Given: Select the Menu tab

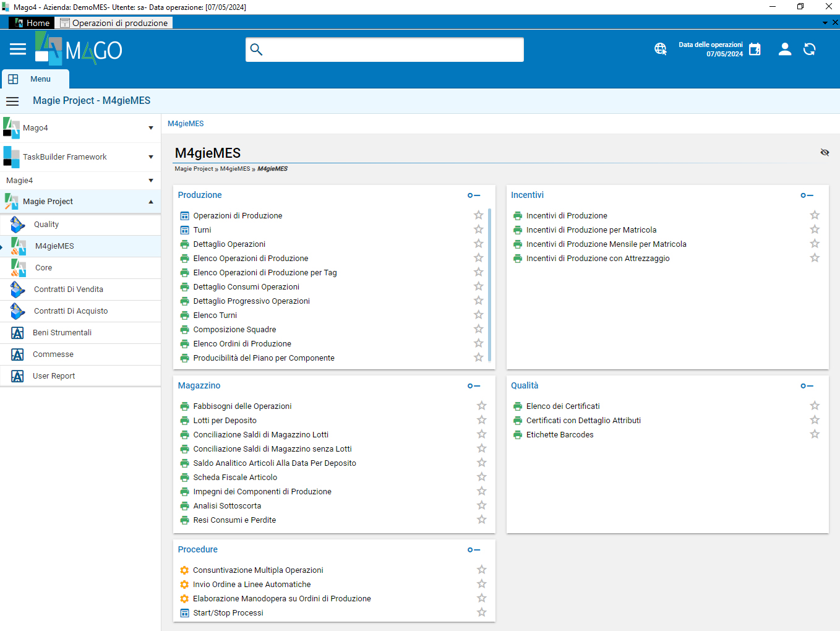Looking at the screenshot, I should click(x=35, y=79).
